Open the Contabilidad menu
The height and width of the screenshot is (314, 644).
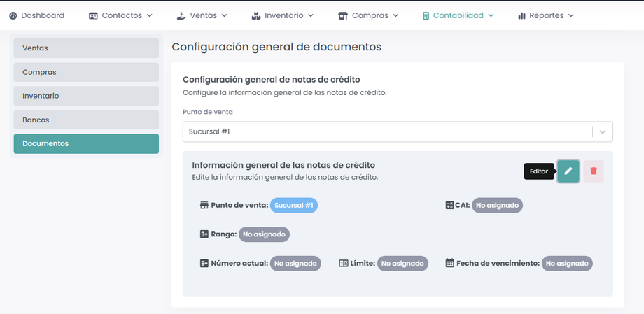click(458, 15)
